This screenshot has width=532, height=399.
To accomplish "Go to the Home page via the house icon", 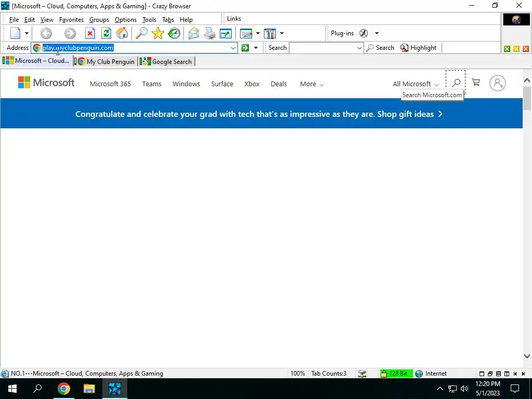I will coord(123,33).
